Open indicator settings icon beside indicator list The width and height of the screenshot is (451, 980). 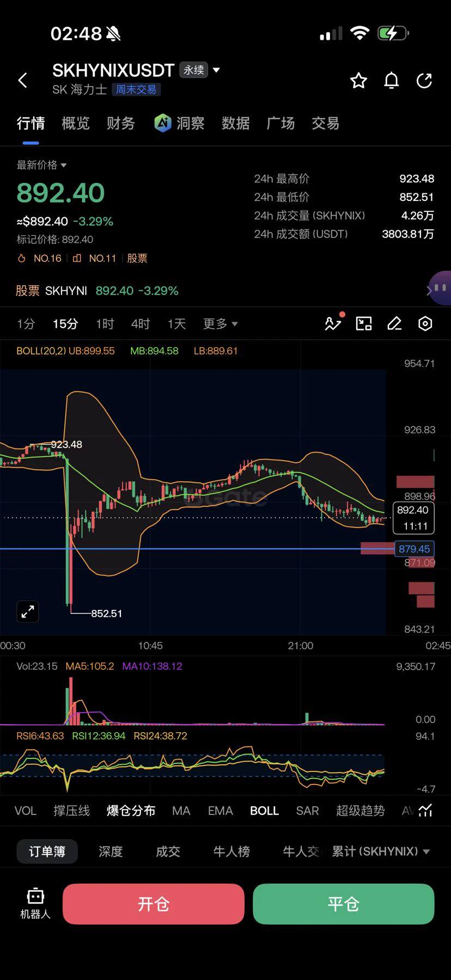pos(425,811)
